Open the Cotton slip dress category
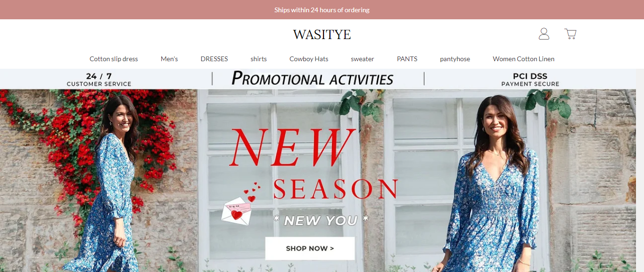This screenshot has height=272, width=644. click(x=114, y=59)
